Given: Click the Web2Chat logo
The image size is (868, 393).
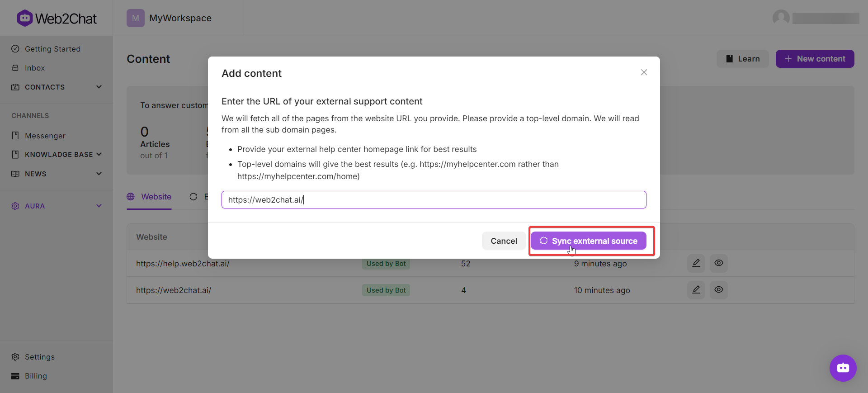Looking at the screenshot, I should point(57,18).
